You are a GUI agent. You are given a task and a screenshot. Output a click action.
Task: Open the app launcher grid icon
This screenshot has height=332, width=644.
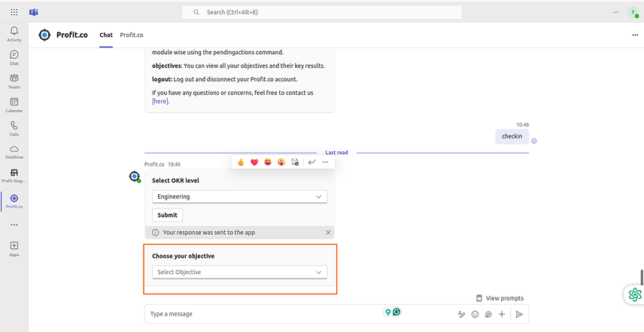[14, 12]
